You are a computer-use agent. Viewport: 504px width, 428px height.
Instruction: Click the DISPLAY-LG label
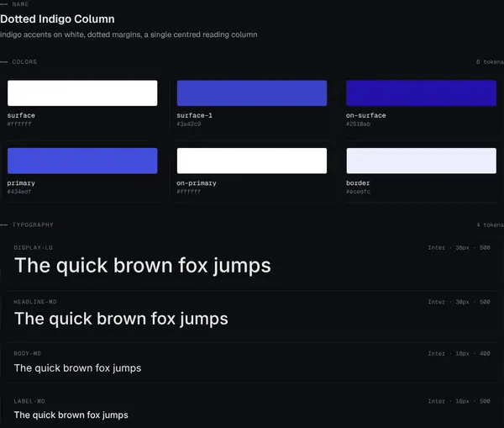33,247
